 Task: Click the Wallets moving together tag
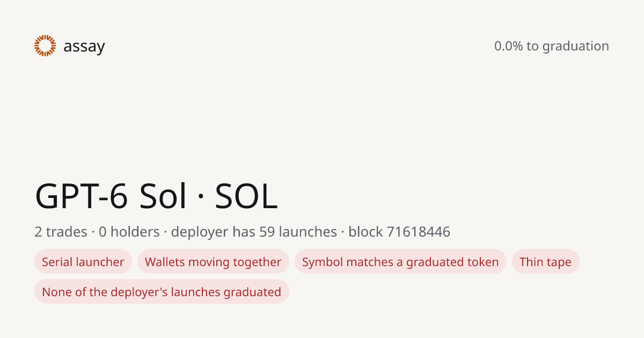point(213,261)
